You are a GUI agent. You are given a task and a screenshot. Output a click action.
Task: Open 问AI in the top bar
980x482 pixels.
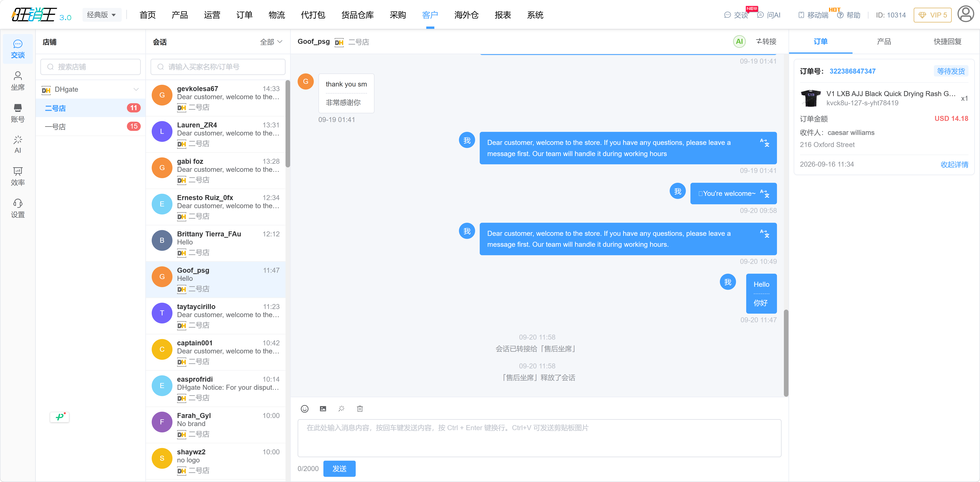pyautogui.click(x=769, y=15)
